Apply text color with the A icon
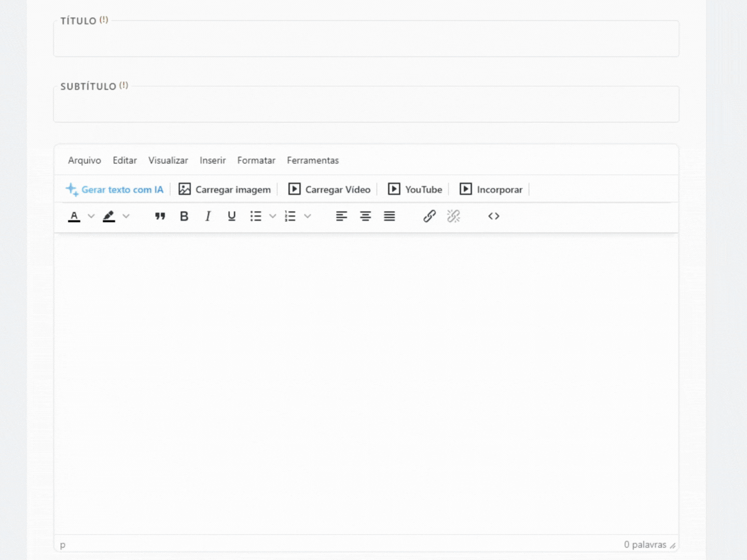The height and width of the screenshot is (560, 747). coord(74,216)
